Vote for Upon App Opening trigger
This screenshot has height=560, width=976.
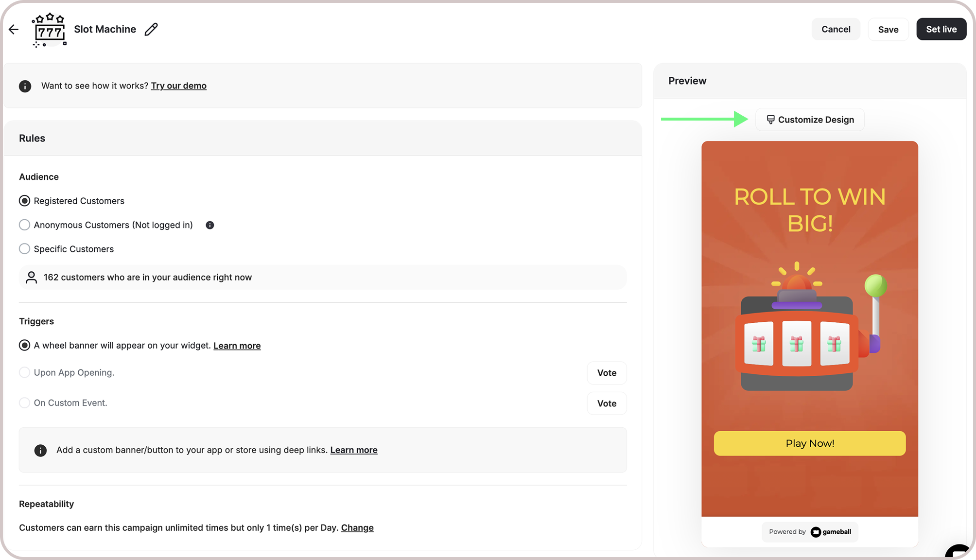coord(607,373)
